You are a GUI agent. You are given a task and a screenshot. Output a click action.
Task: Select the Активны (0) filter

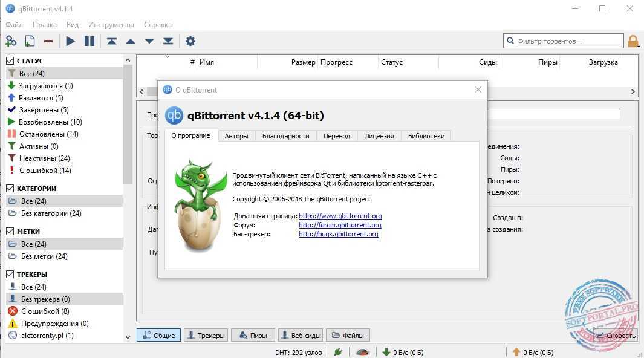click(39, 146)
